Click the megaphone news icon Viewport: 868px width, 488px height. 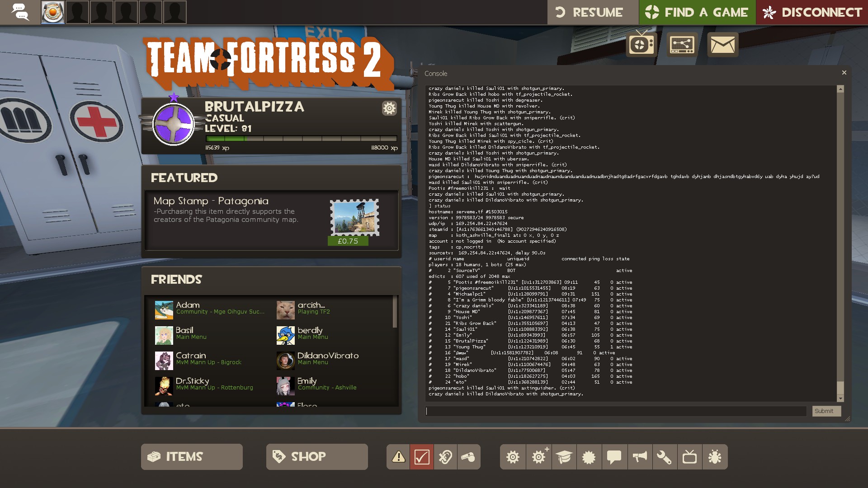coord(639,457)
